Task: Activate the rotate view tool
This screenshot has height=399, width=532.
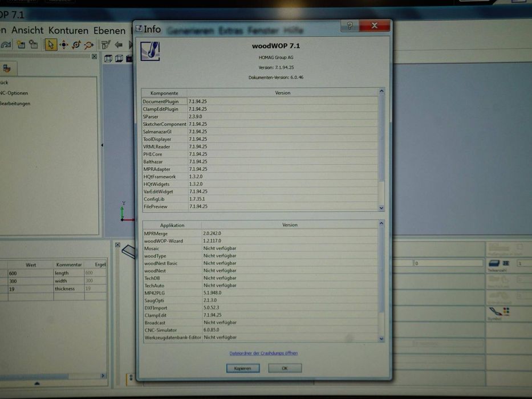Action: pos(76,44)
